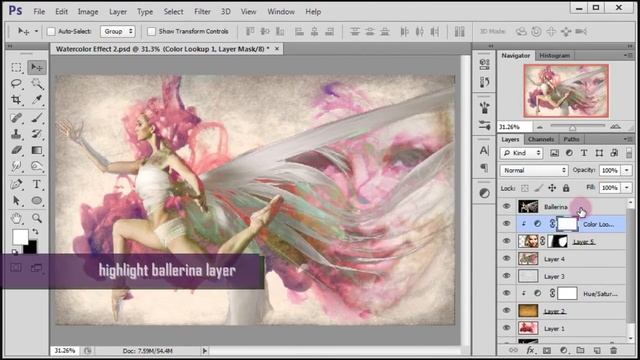Create a new group folder icon
This screenshot has height=360, width=640.
point(580,350)
